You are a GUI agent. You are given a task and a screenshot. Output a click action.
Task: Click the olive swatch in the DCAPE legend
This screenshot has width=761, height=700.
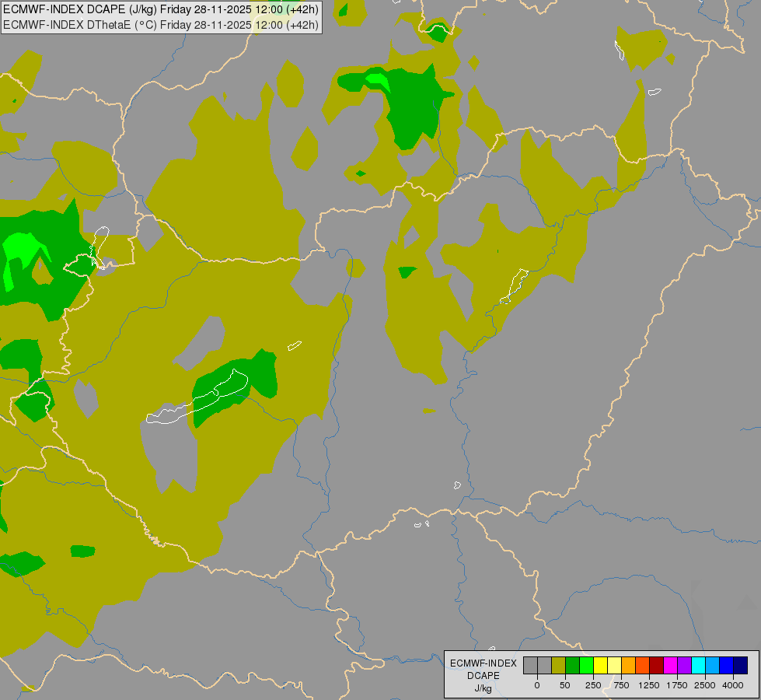click(559, 665)
